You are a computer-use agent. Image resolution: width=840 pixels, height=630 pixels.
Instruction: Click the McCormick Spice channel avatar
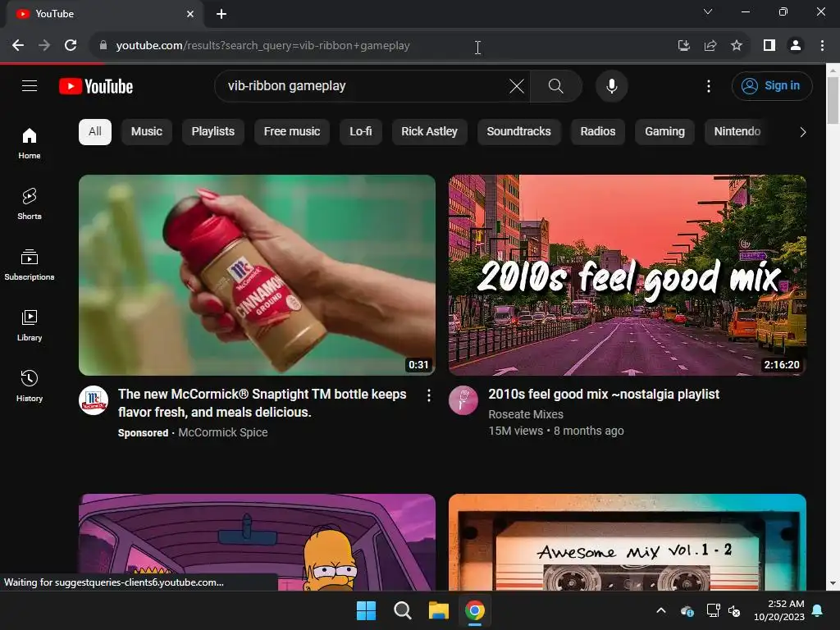click(x=94, y=400)
